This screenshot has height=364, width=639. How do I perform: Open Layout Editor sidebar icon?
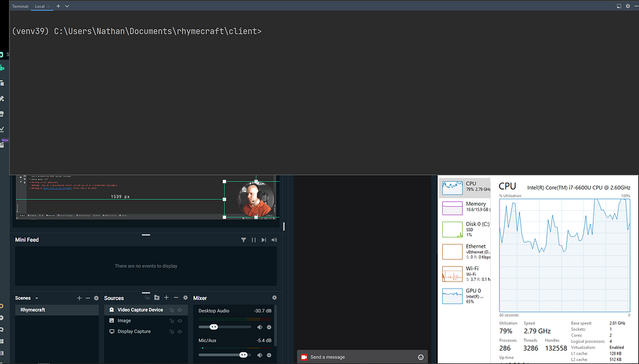coord(3,83)
